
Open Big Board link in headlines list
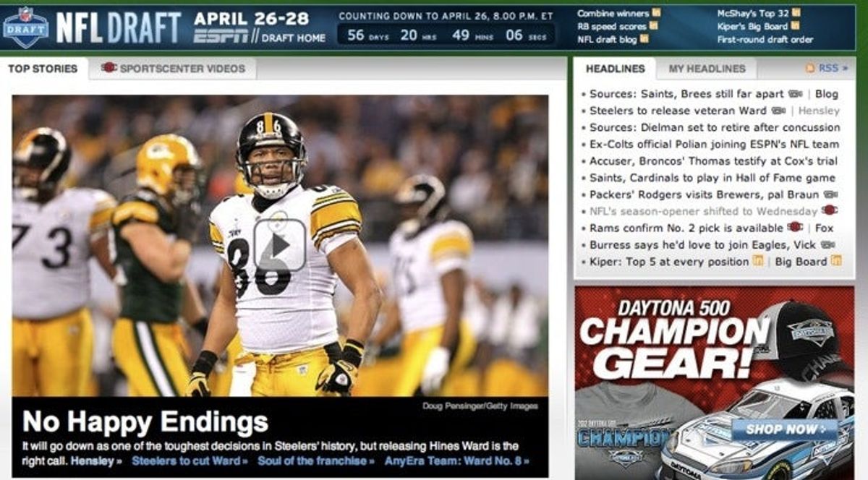(801, 261)
